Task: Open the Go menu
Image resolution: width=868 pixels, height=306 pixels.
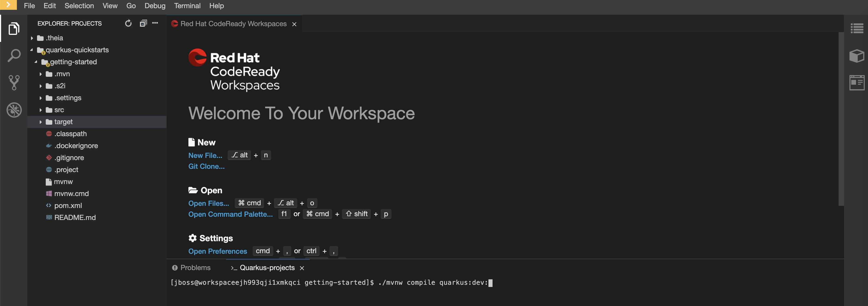Action: coord(131,6)
